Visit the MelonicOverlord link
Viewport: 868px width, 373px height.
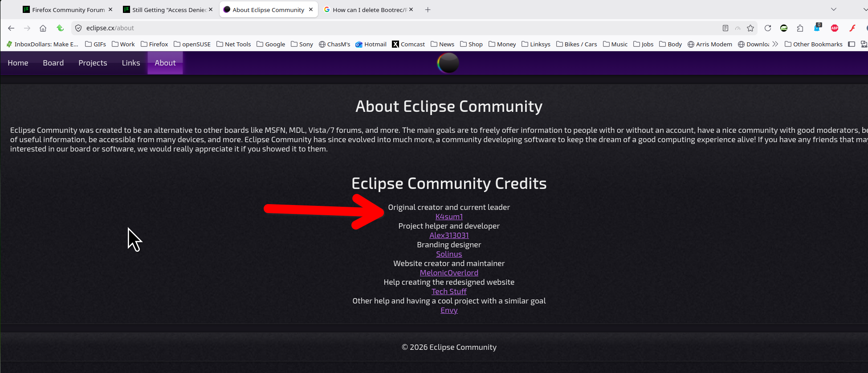pos(449,273)
